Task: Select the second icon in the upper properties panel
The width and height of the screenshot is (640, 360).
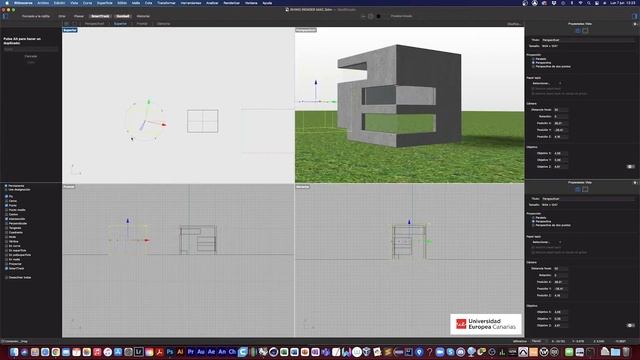Action: 585,31
